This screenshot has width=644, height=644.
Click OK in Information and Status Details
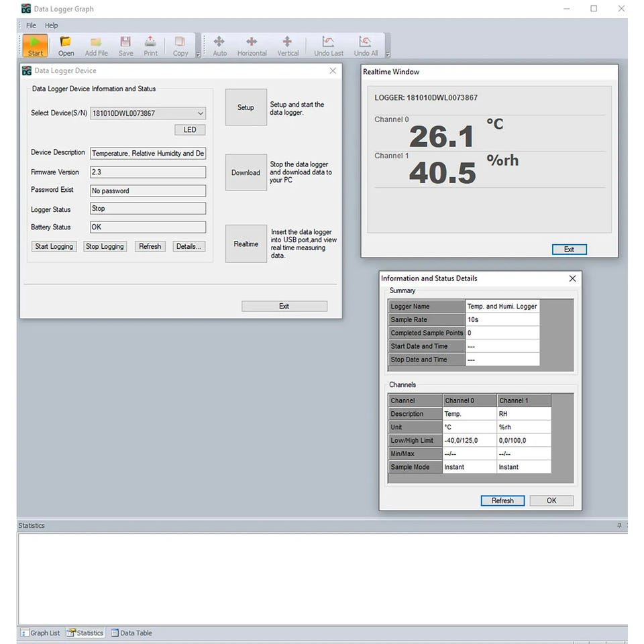[x=551, y=500]
